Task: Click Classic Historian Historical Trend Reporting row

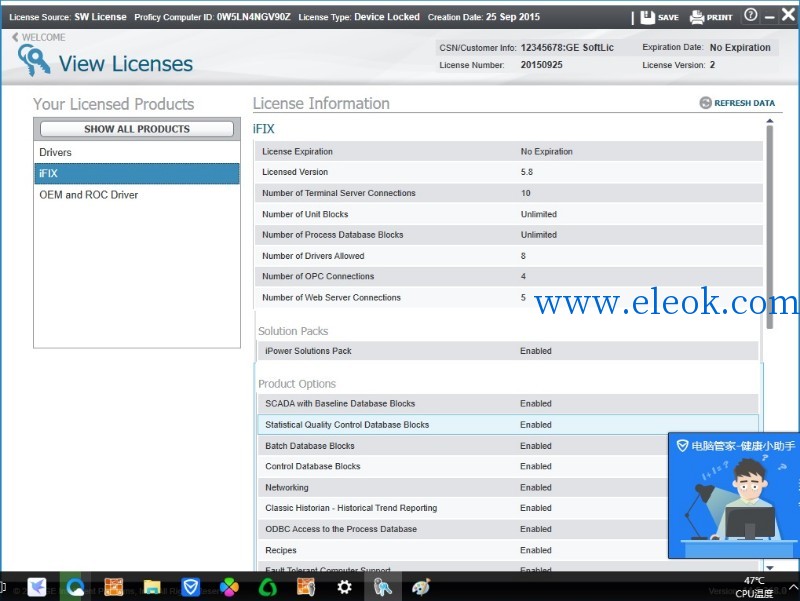Action: [463, 508]
